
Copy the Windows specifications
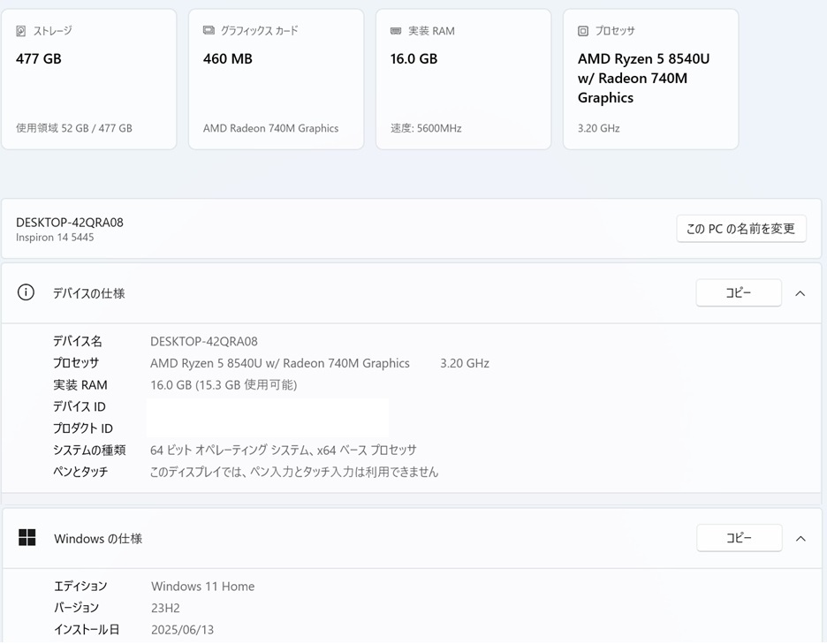click(x=739, y=538)
